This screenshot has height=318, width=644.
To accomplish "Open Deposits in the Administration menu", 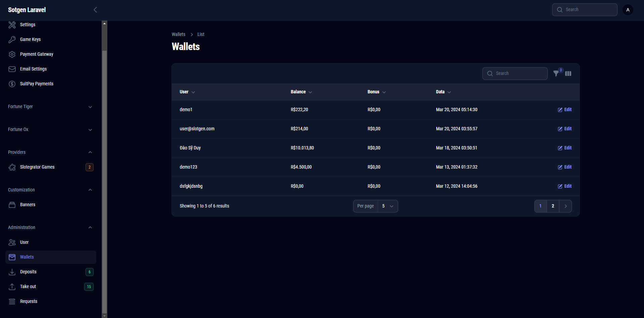I will pyautogui.click(x=28, y=272).
